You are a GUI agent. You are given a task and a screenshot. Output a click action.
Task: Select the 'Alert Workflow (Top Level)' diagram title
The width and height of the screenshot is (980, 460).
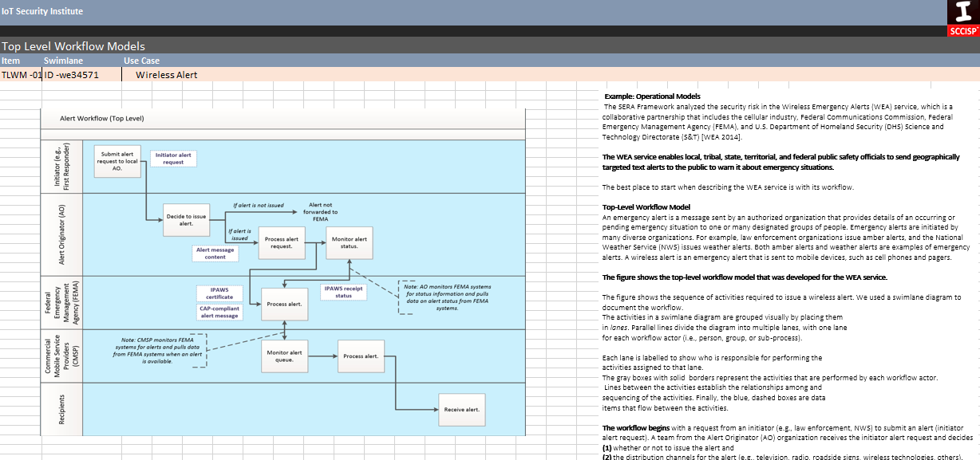coord(101,118)
